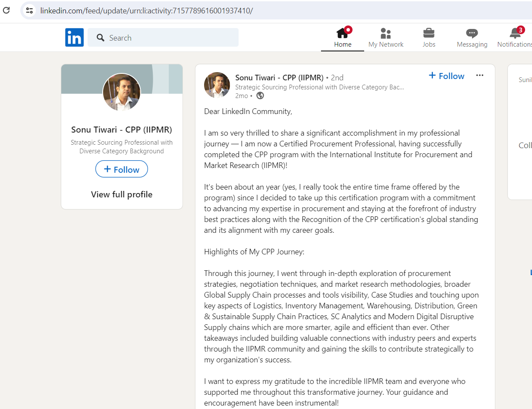Image resolution: width=532 pixels, height=409 pixels.
Task: Open the sidebar card profile photo
Action: [x=122, y=92]
